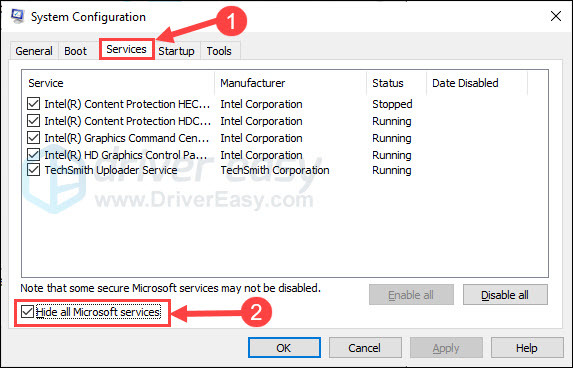Click the System Configuration title bar icon
The height and width of the screenshot is (368, 573).
click(17, 16)
